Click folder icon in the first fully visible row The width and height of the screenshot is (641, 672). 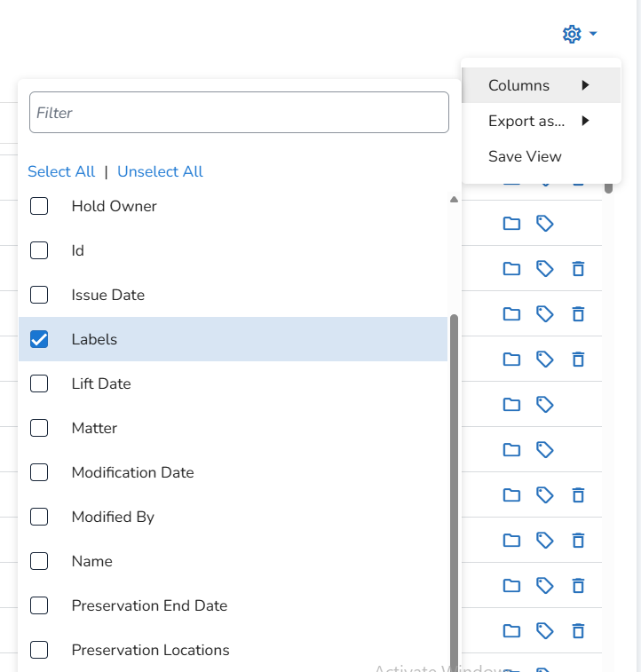(511, 224)
